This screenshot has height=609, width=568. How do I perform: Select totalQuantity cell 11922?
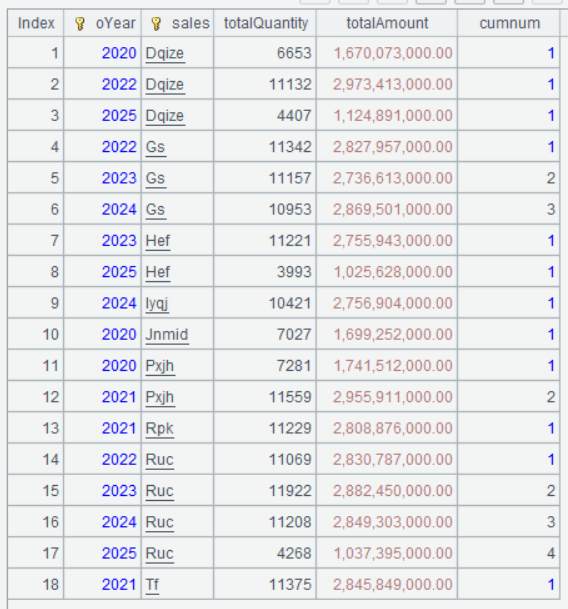pos(265,491)
